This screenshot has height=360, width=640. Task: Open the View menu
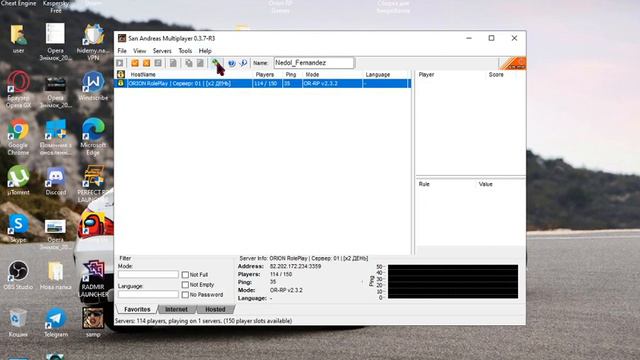(140, 51)
